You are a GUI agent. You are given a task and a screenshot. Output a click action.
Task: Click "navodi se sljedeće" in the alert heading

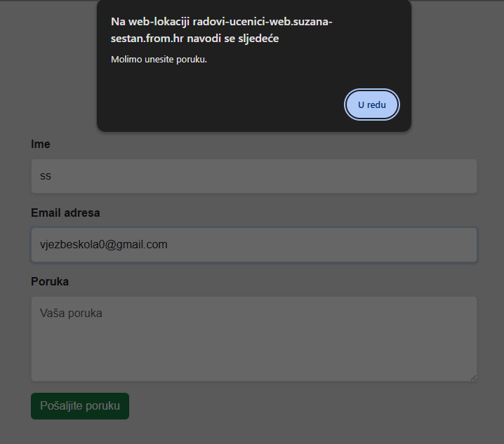233,39
